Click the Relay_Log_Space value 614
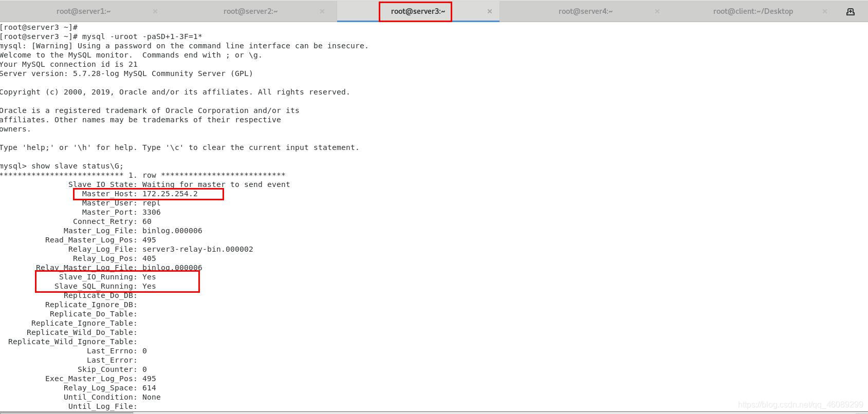868x414 pixels. (x=149, y=388)
